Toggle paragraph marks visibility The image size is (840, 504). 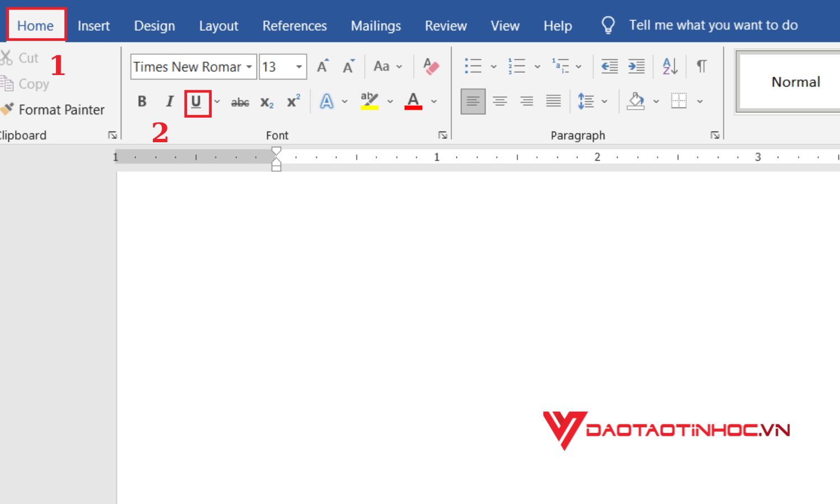pyautogui.click(x=702, y=66)
